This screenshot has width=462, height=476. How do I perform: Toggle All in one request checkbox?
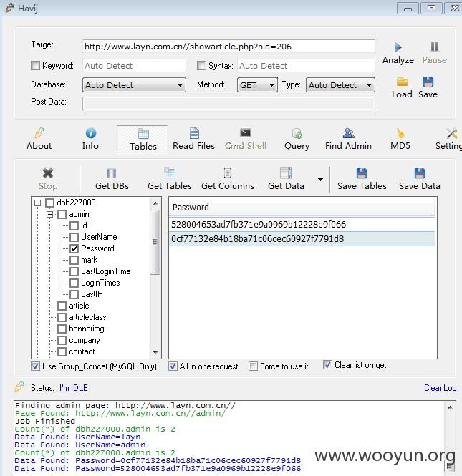click(173, 366)
